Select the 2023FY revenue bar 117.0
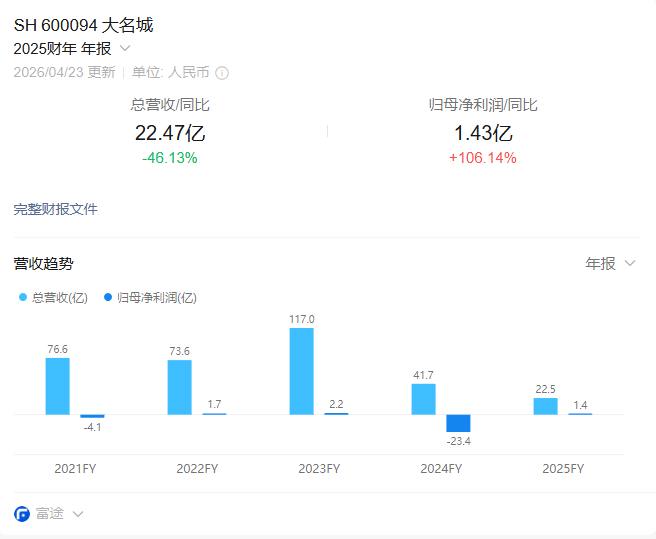Image resolution: width=656 pixels, height=539 pixels. click(301, 371)
